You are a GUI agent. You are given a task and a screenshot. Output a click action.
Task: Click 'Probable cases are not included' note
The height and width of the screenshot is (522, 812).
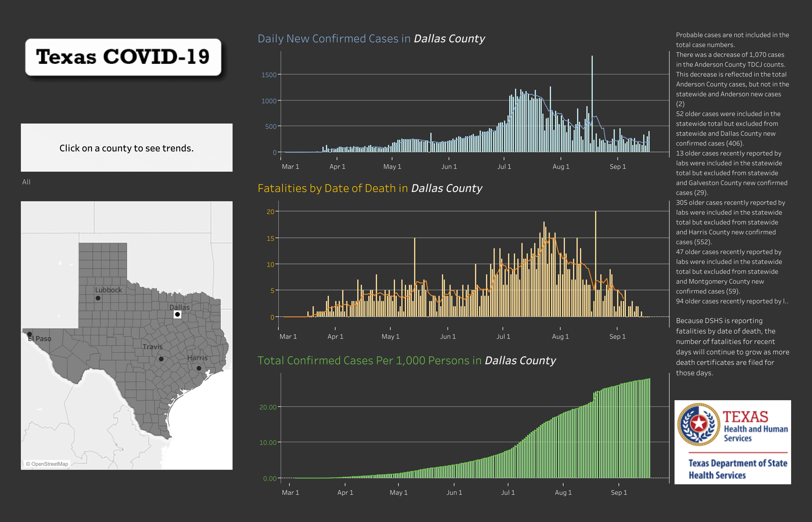tap(732, 40)
